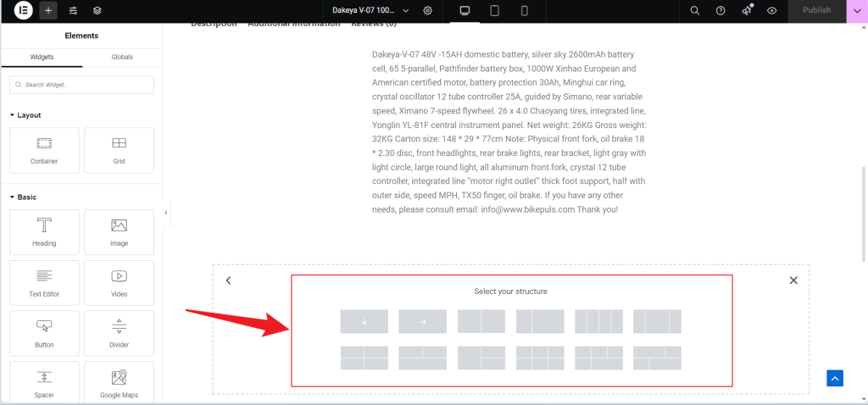Open the Structure layers icon

click(97, 11)
